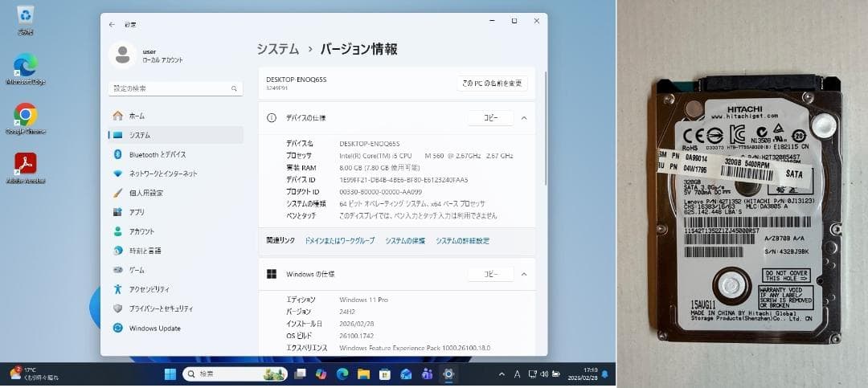This screenshot has height=388, width=868.
Task: Copy the Windows の仕様 details
Action: coord(490,274)
